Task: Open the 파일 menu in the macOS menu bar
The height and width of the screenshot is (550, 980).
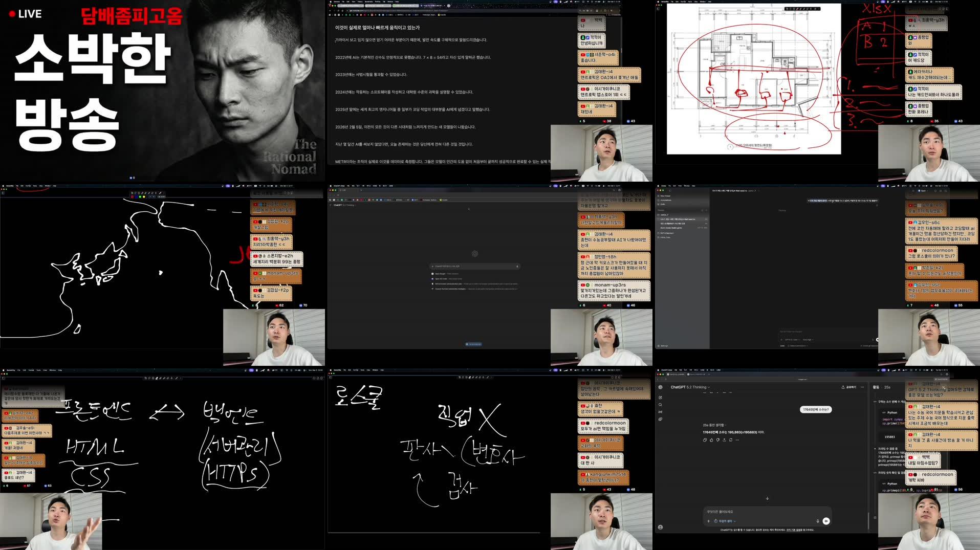Action: click(676, 370)
